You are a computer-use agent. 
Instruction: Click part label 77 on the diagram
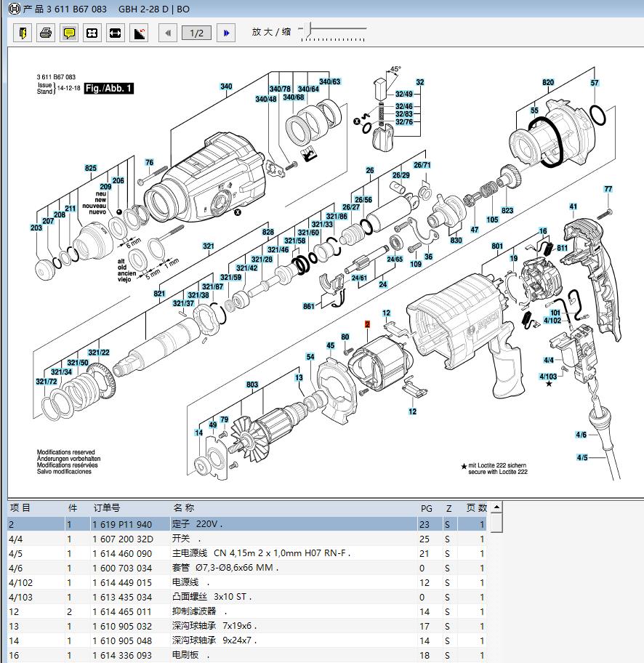coord(608,189)
